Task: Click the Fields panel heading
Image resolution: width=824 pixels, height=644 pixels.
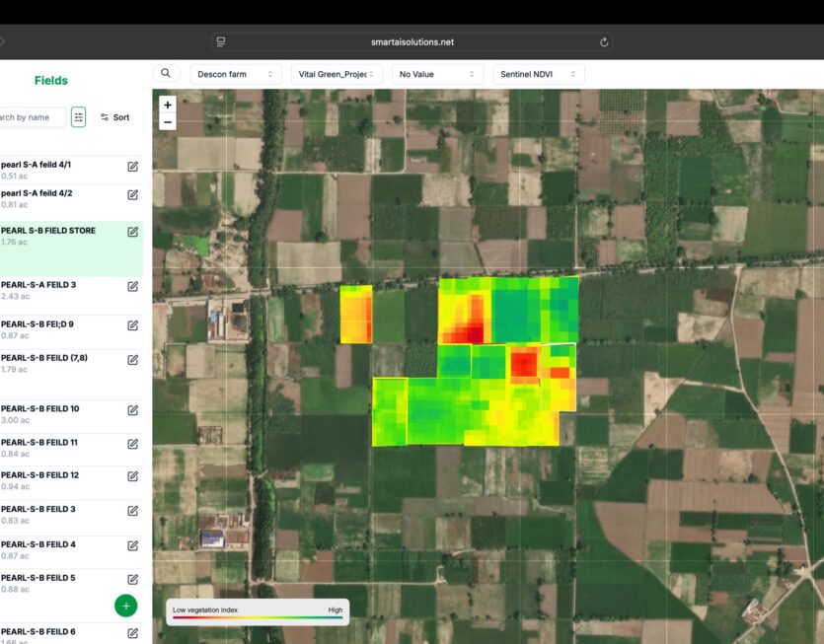Action: coord(51,81)
